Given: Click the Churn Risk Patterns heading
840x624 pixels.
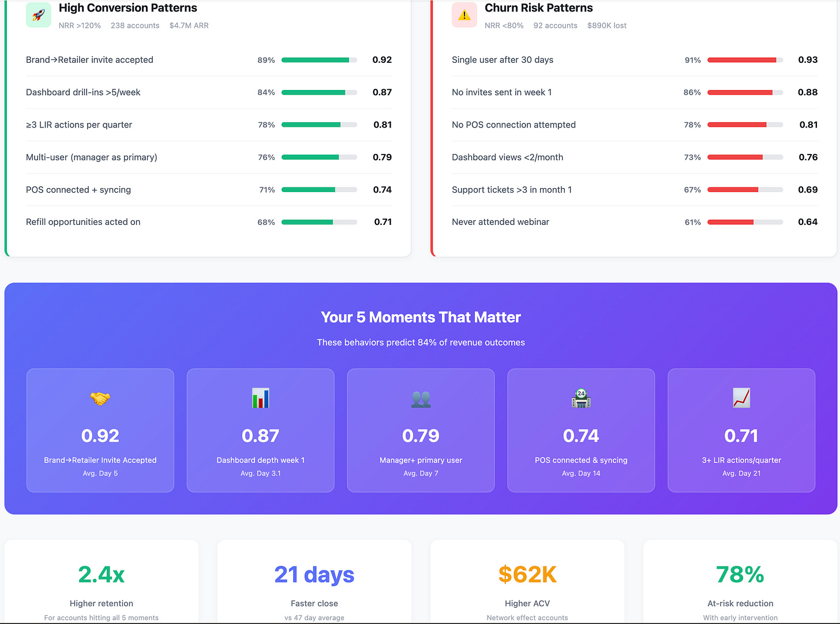Looking at the screenshot, I should click(539, 8).
